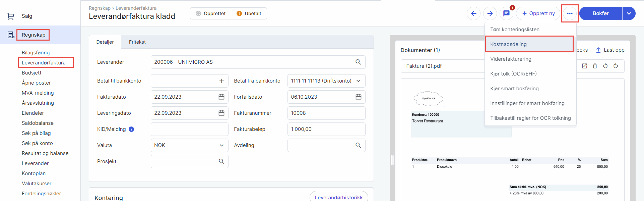Open the three-dots more actions menu
The width and height of the screenshot is (644, 201).
point(570,13)
